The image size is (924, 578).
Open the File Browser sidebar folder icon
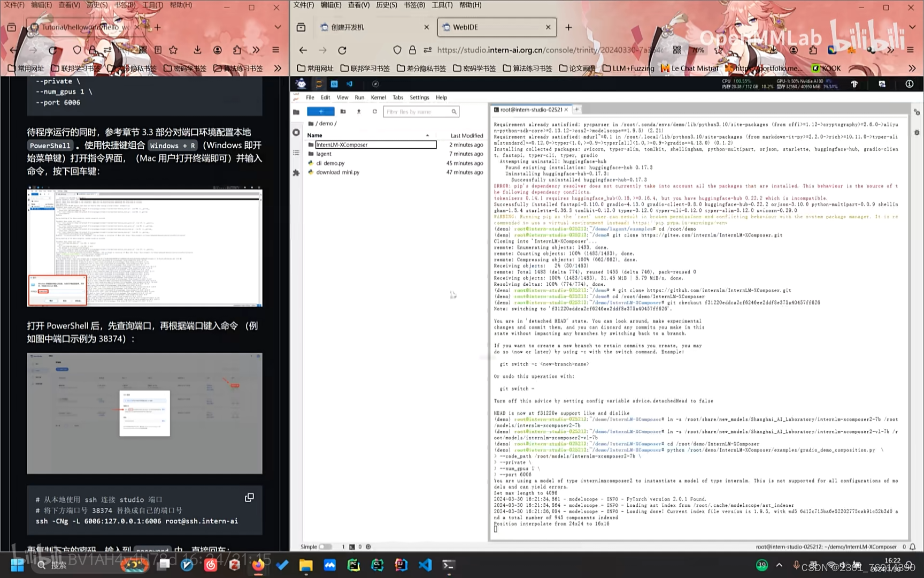pyautogui.click(x=296, y=112)
